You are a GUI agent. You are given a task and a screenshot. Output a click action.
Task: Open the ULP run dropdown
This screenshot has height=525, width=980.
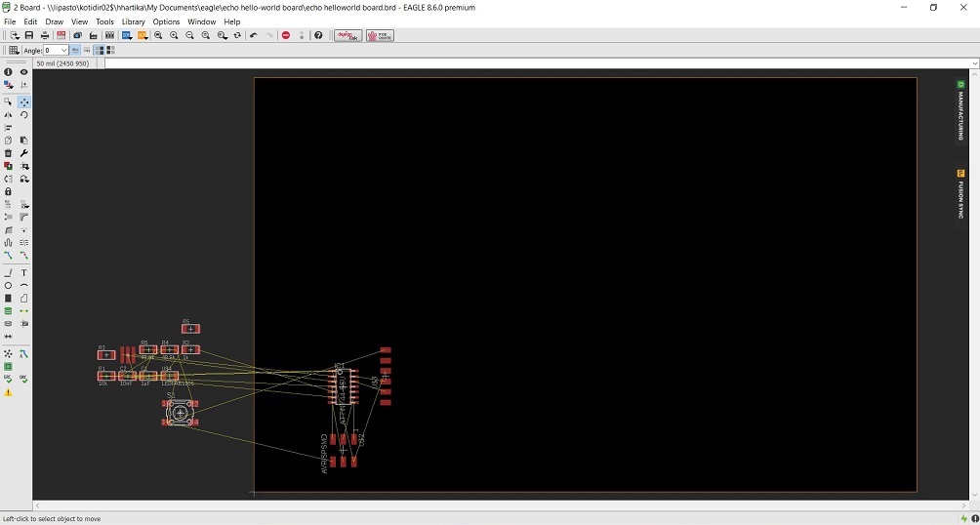(143, 36)
